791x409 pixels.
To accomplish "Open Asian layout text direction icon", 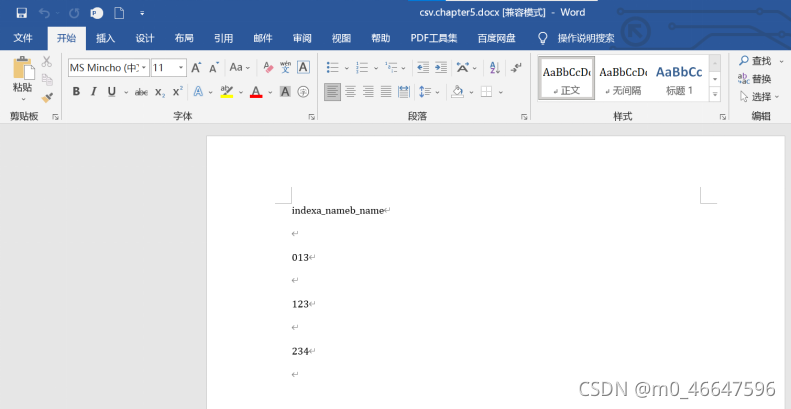I will click(x=462, y=68).
